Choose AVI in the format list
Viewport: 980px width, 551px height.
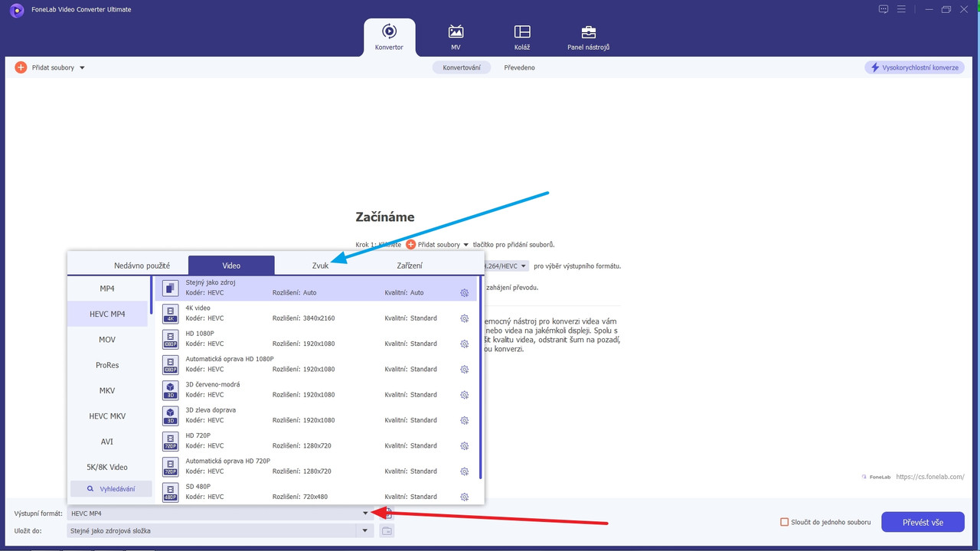[x=107, y=442]
